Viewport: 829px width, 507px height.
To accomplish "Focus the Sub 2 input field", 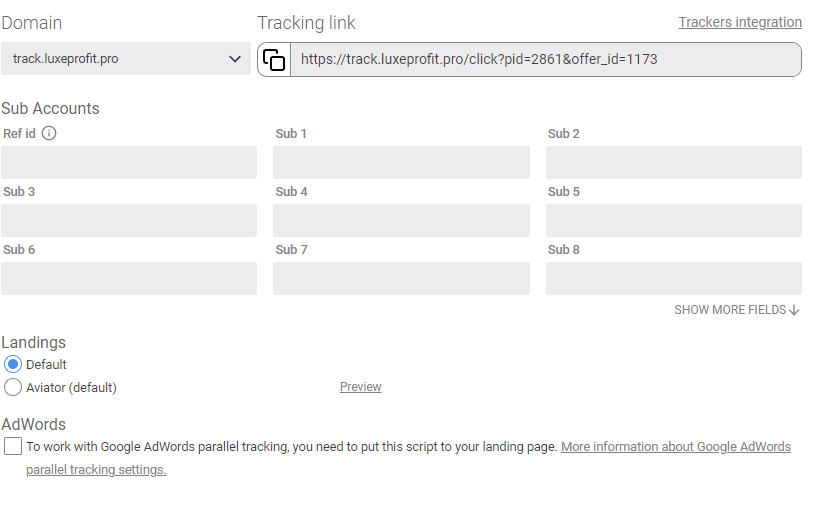I will click(x=673, y=162).
